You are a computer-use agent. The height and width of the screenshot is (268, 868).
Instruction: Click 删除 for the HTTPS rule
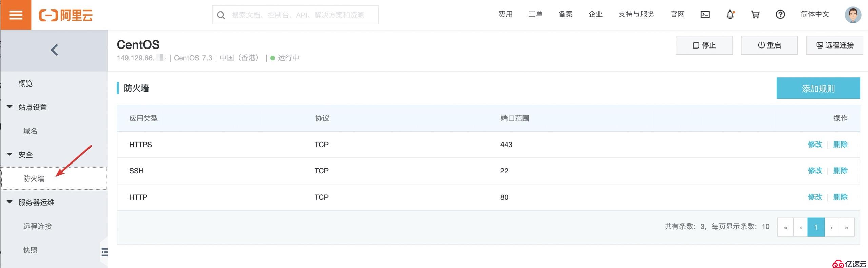pyautogui.click(x=840, y=145)
